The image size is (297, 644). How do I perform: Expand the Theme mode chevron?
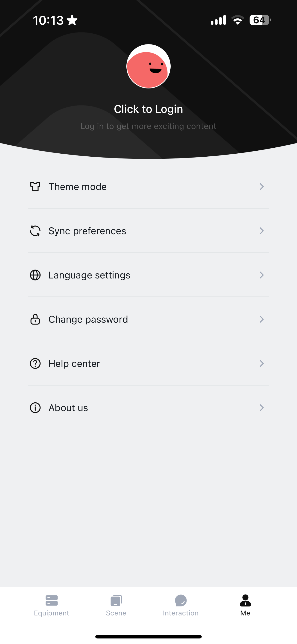pyautogui.click(x=262, y=187)
